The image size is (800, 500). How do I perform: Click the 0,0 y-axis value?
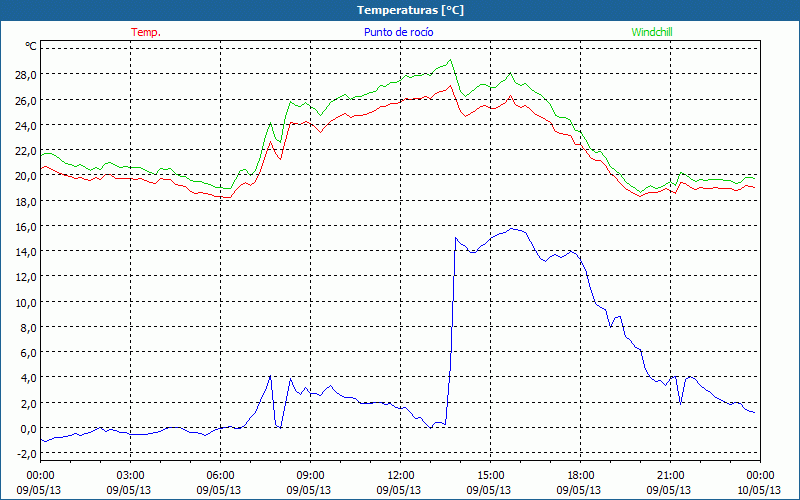point(28,429)
